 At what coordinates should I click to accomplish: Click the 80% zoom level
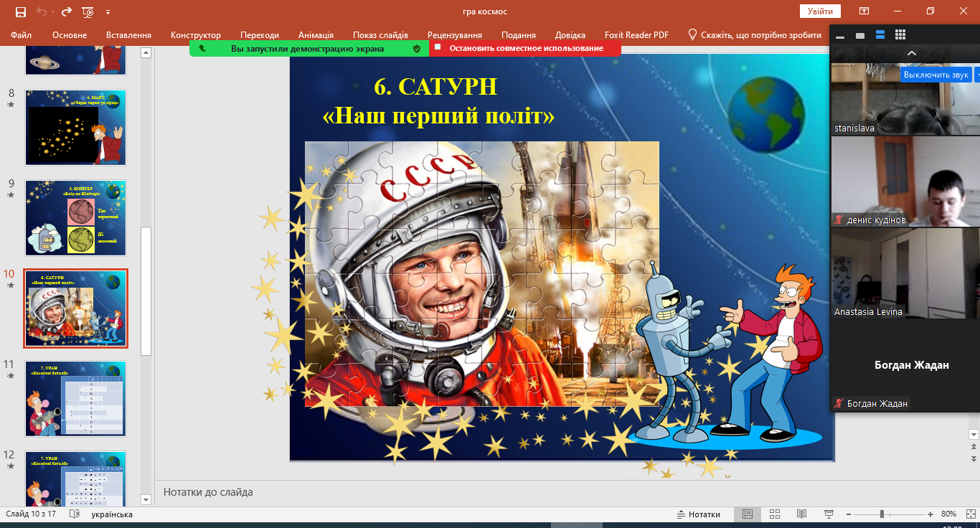pos(948,514)
